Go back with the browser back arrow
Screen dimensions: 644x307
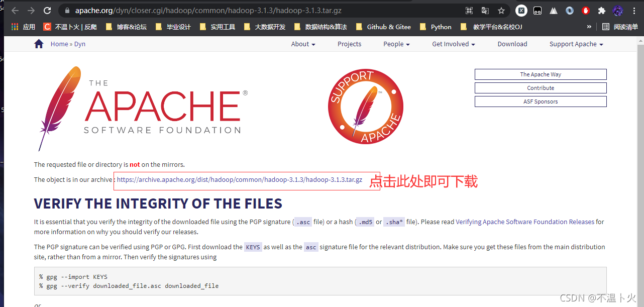click(15, 11)
